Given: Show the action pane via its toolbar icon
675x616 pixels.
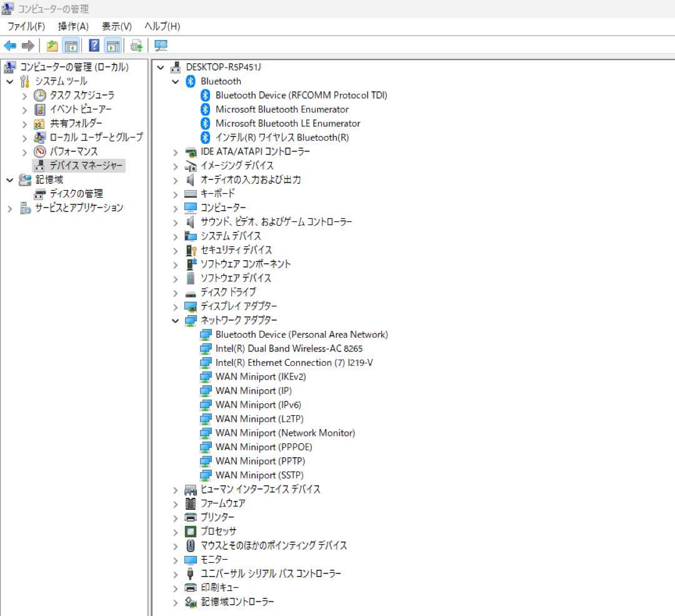Looking at the screenshot, I should tap(112, 45).
